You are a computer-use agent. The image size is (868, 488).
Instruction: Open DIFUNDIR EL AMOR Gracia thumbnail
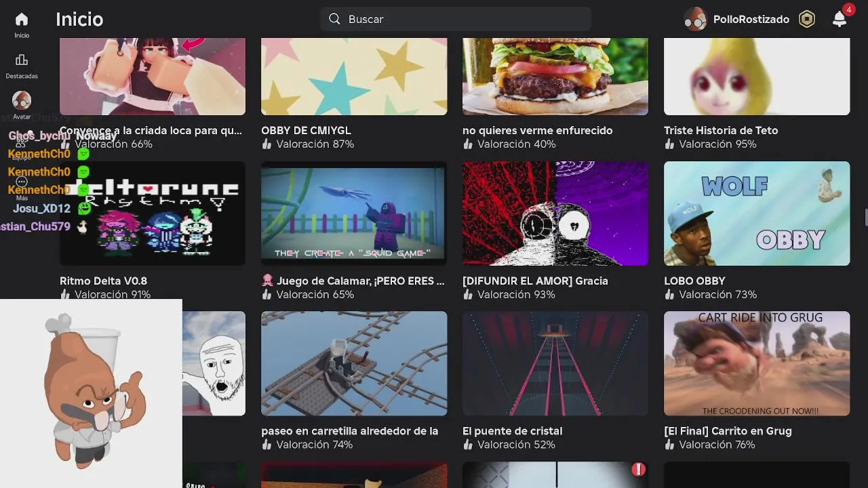pos(555,213)
